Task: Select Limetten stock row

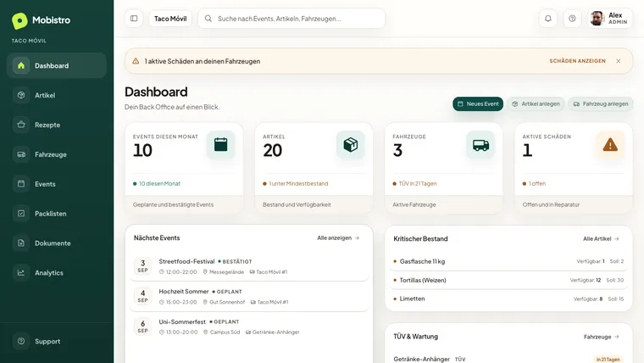Action: pyautogui.click(x=508, y=299)
